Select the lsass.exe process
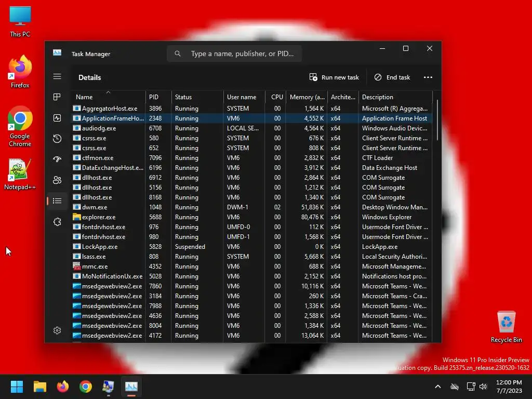The image size is (532, 399). click(x=252, y=257)
